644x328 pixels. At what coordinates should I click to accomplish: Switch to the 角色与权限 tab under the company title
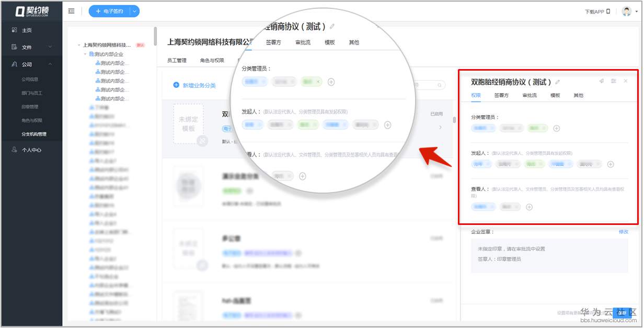pos(212,60)
